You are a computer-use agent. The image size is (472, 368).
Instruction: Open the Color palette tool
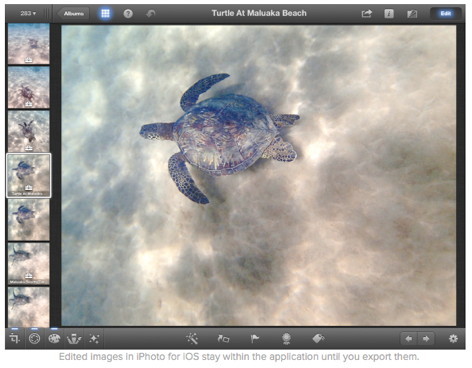coord(54,339)
